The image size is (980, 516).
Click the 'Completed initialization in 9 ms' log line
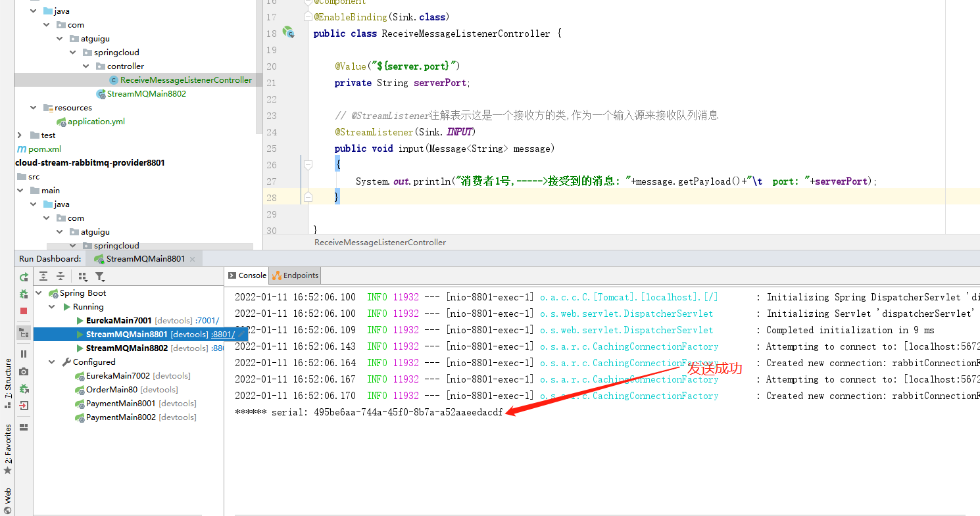point(850,330)
